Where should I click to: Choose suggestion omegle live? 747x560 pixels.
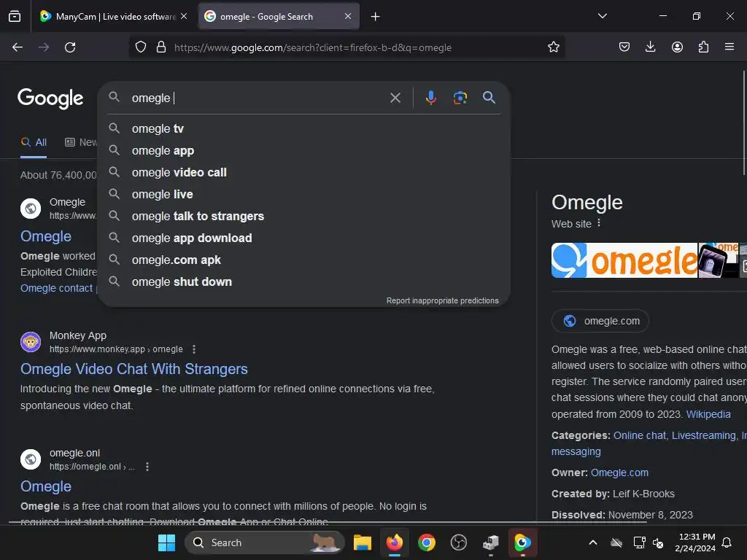[303, 194]
